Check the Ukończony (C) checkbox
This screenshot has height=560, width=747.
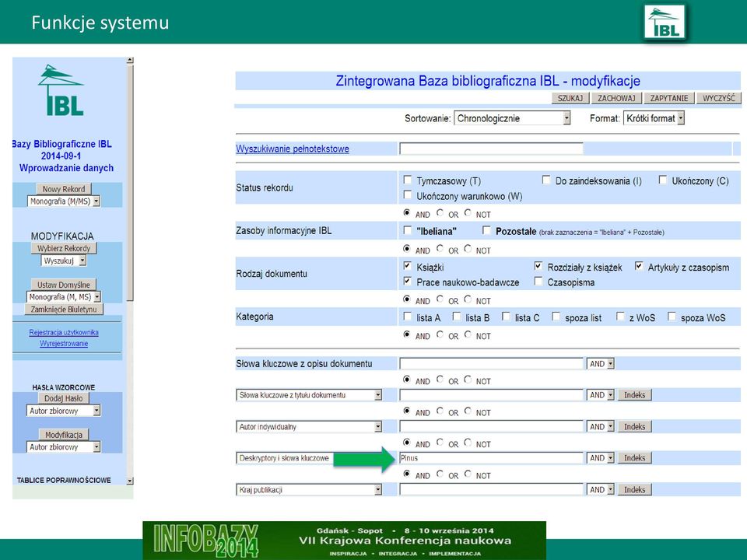click(x=663, y=180)
